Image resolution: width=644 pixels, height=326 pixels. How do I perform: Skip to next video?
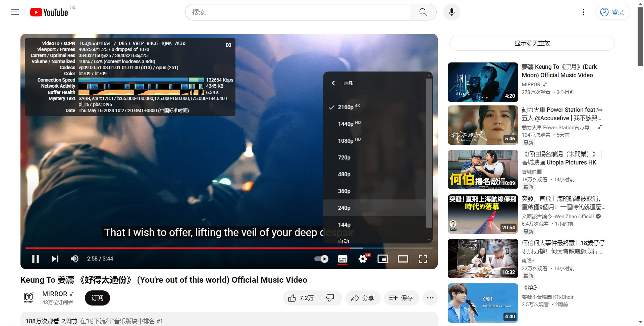click(55, 259)
